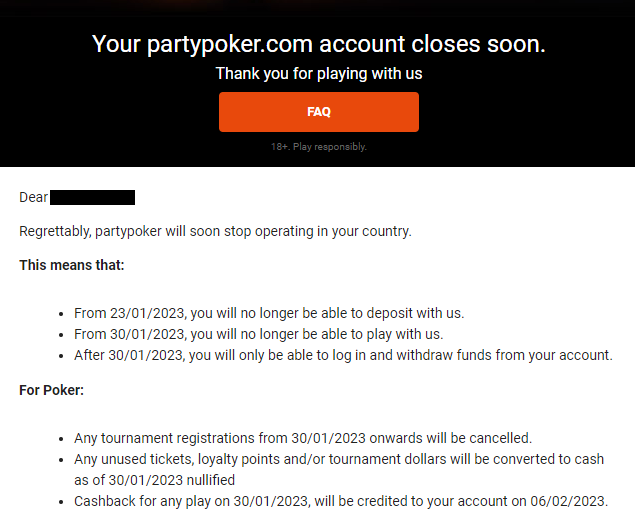Screen dimensions: 635x518
Task: Click the bullet about no longer playing
Action: [258, 334]
